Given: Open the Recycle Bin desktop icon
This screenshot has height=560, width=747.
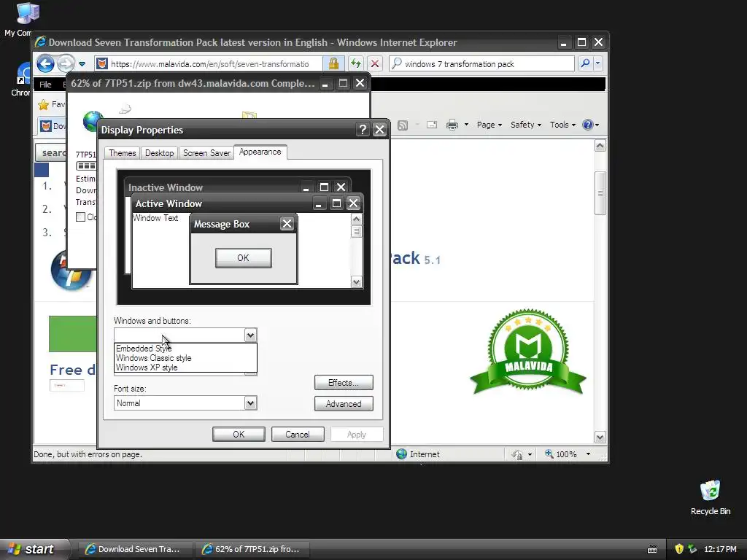Looking at the screenshot, I should tap(711, 497).
